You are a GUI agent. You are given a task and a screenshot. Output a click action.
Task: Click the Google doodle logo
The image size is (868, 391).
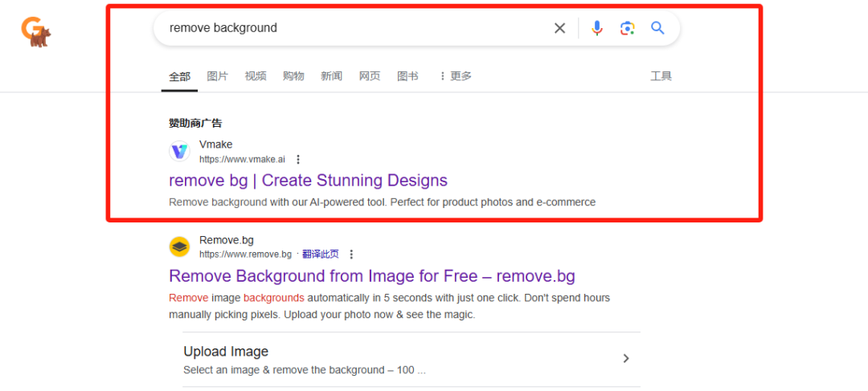(36, 32)
